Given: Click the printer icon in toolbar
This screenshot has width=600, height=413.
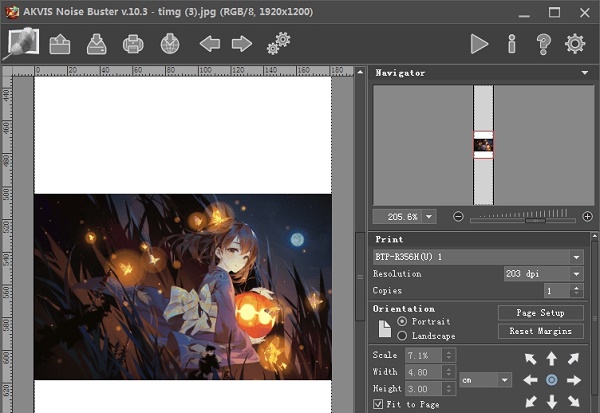Looking at the screenshot, I should (x=133, y=44).
